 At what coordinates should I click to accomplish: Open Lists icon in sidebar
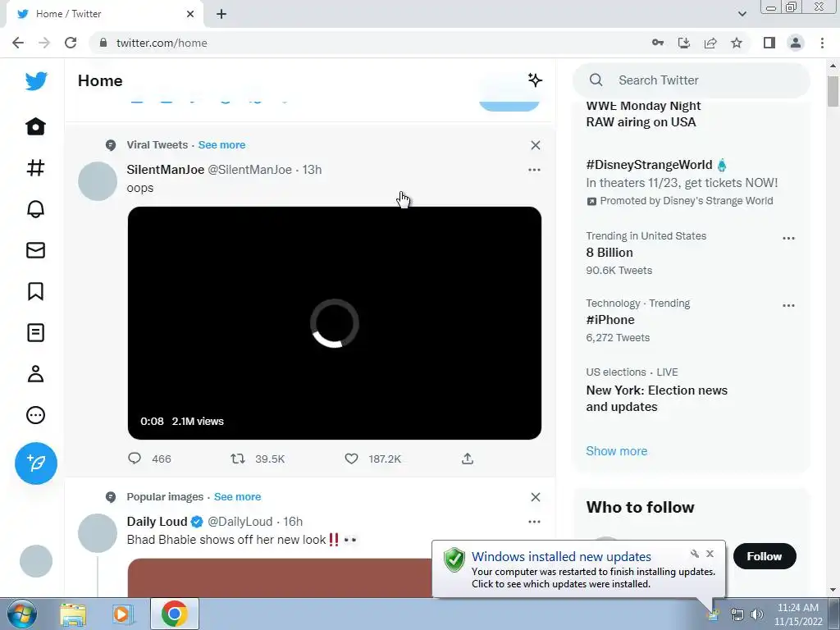pos(36,333)
